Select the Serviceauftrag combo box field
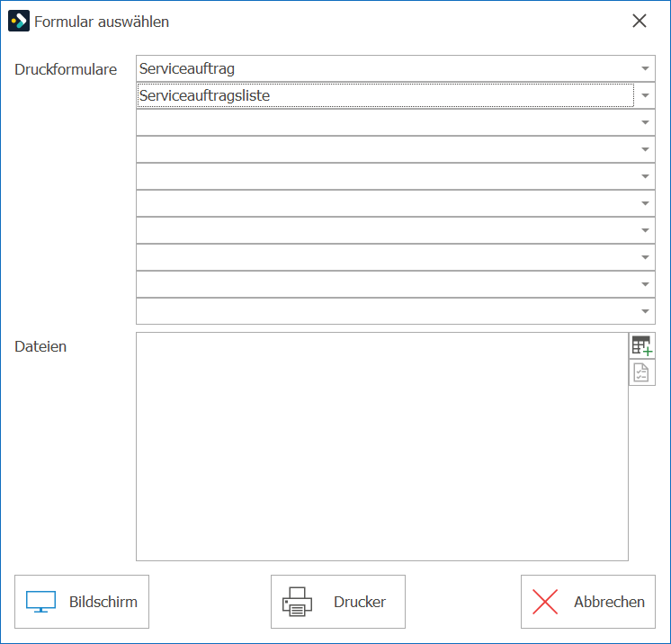Screen dimensions: 671x644 (x=396, y=68)
